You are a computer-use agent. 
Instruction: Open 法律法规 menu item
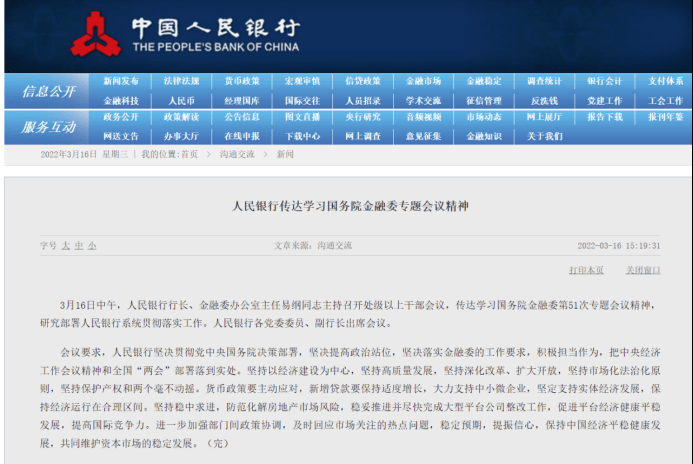[x=181, y=81]
